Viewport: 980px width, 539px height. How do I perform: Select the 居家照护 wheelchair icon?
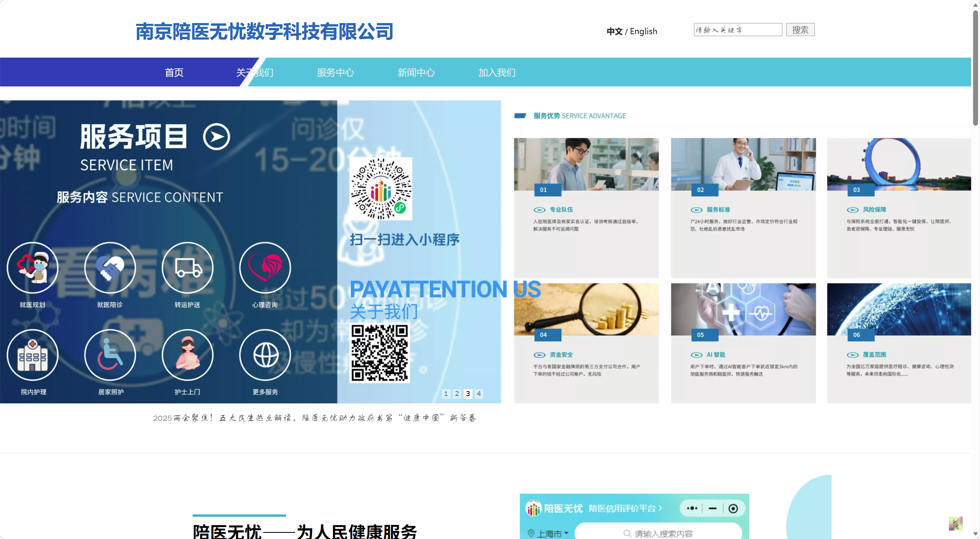[x=110, y=355]
